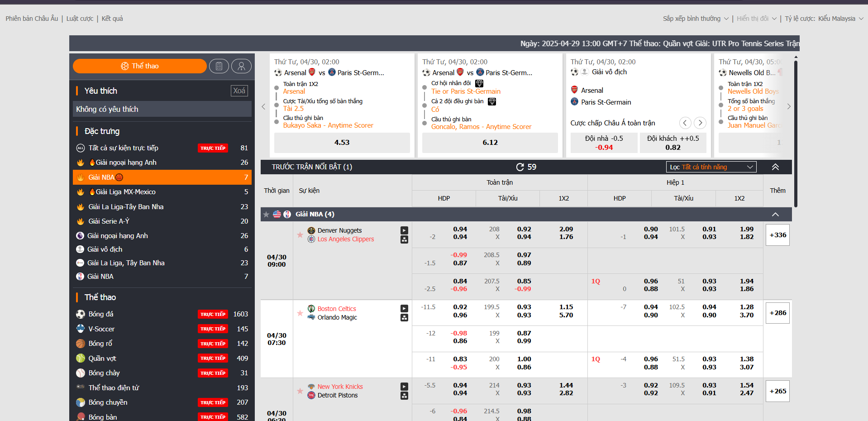This screenshot has width=868, height=421.
Task: Click the right carousel arrow for more matches
Action: 789,106
